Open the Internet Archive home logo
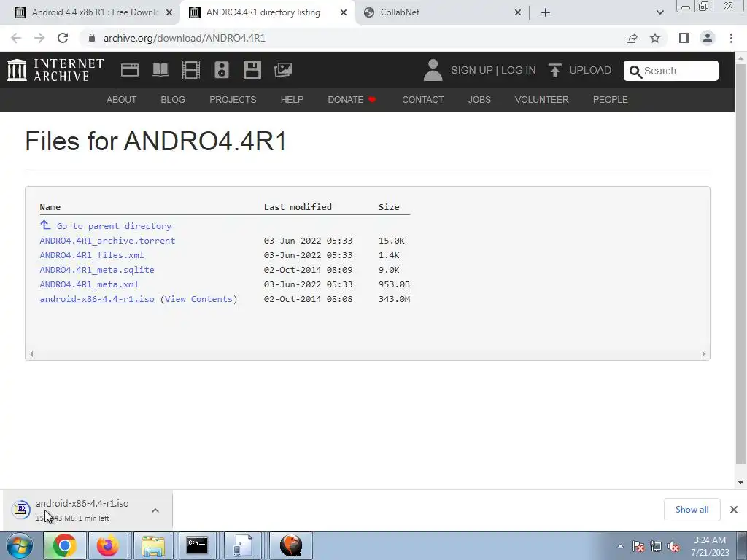Screen dimensions: 747x560 pos(55,70)
